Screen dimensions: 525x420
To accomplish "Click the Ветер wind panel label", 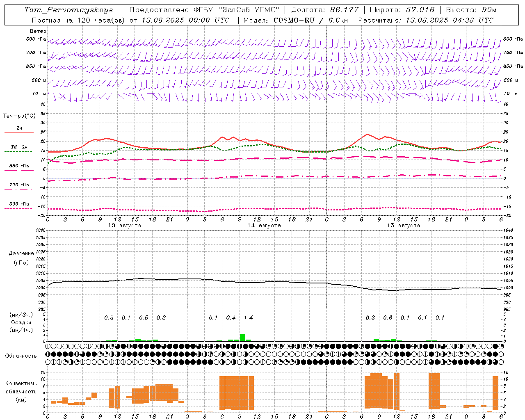I will point(38,31).
